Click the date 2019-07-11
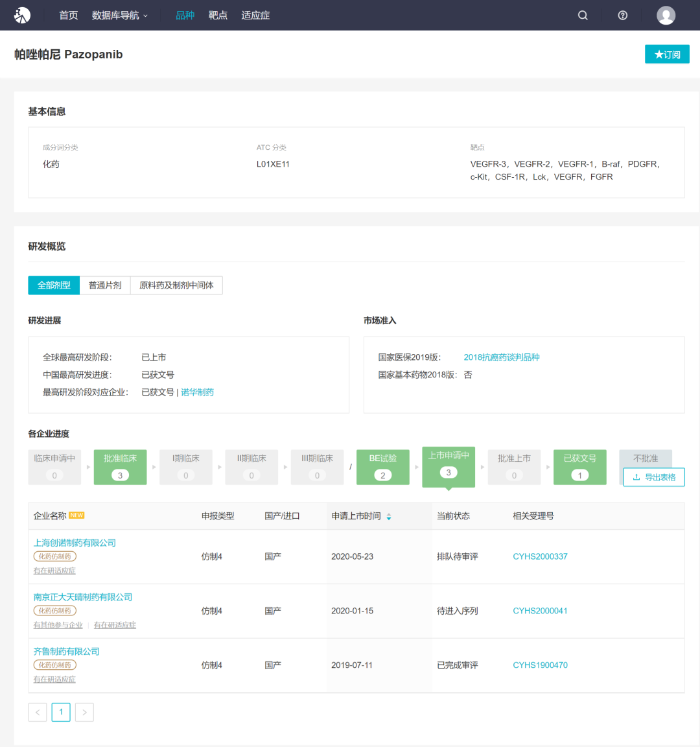This screenshot has width=700, height=747. point(352,665)
